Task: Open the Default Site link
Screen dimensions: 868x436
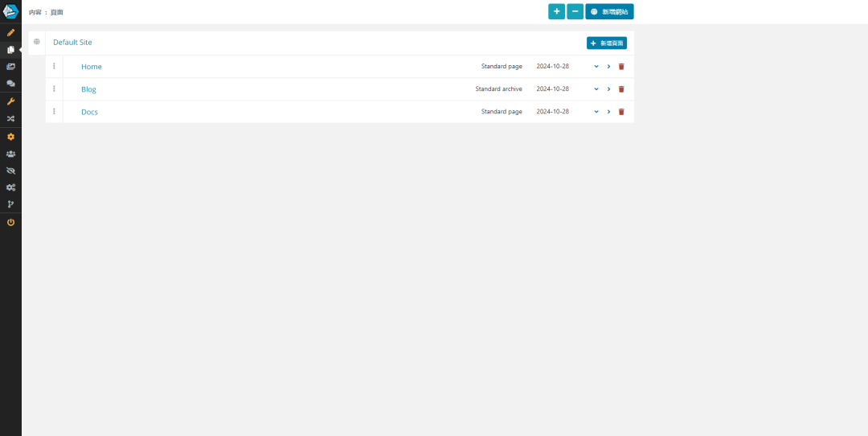Action: [72, 42]
